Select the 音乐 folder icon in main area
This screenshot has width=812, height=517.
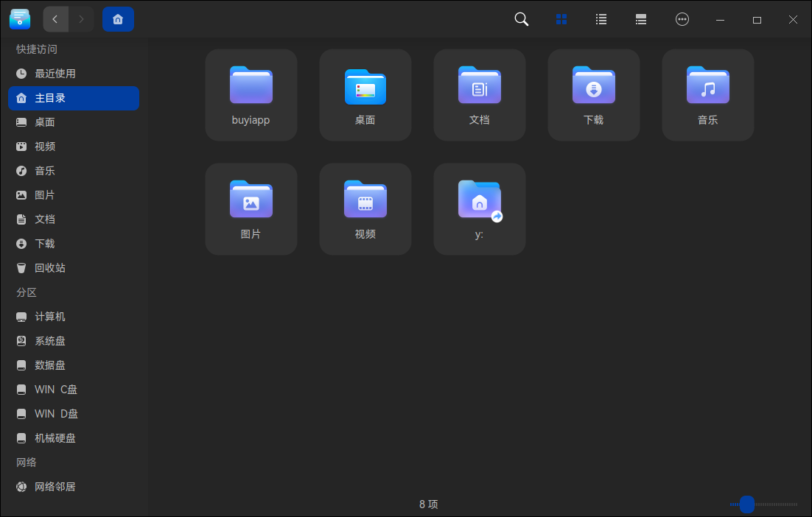coord(708,95)
